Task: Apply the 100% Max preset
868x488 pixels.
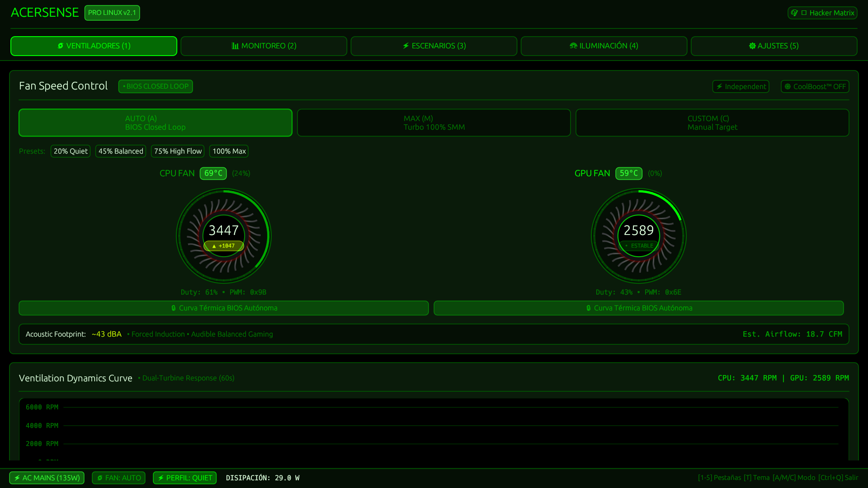Action: 229,151
